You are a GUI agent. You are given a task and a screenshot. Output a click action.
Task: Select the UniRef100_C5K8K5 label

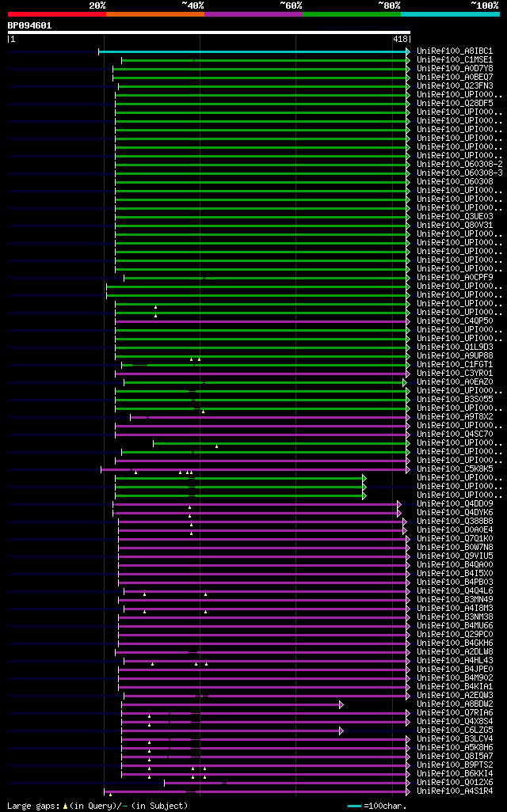click(x=455, y=469)
